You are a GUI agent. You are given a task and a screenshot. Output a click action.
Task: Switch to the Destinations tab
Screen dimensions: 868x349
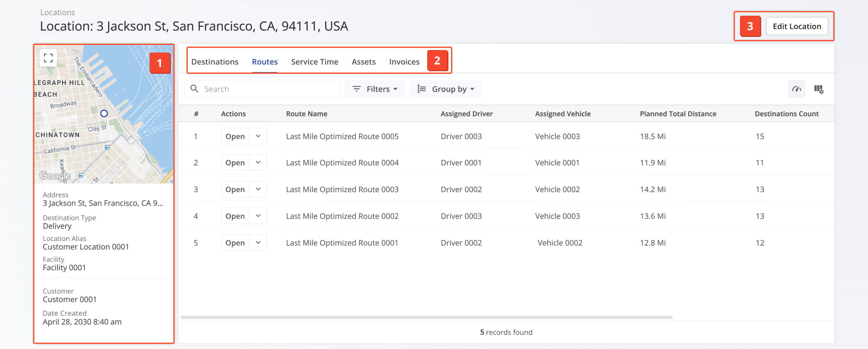[215, 62]
